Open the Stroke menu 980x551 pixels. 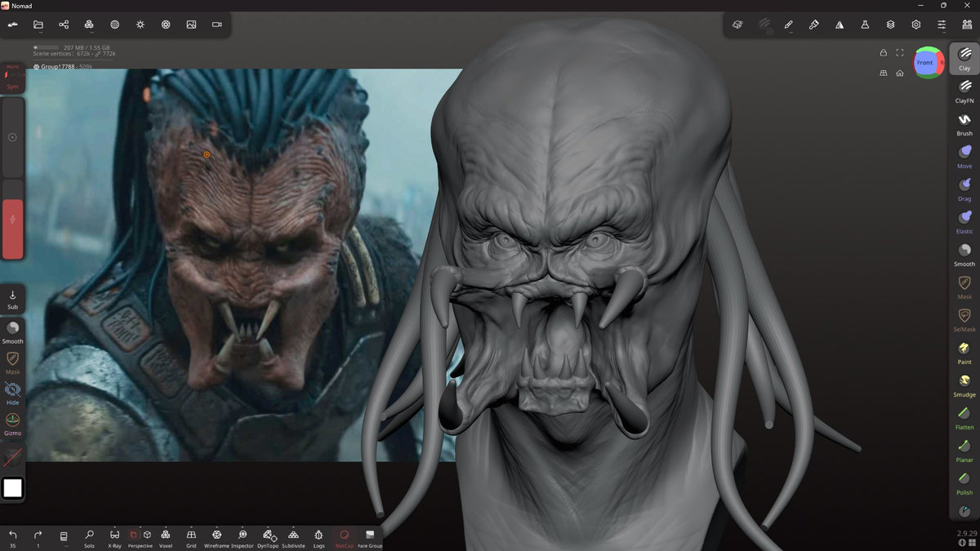[788, 24]
